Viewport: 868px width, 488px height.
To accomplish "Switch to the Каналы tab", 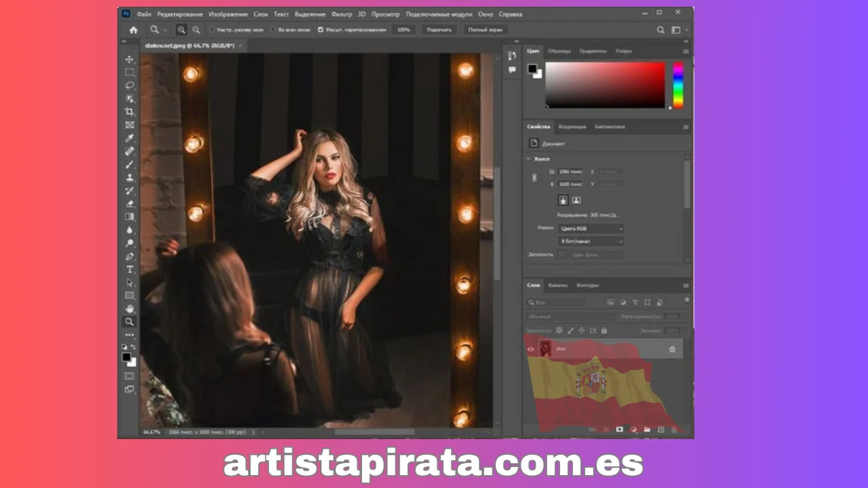I will (x=558, y=285).
